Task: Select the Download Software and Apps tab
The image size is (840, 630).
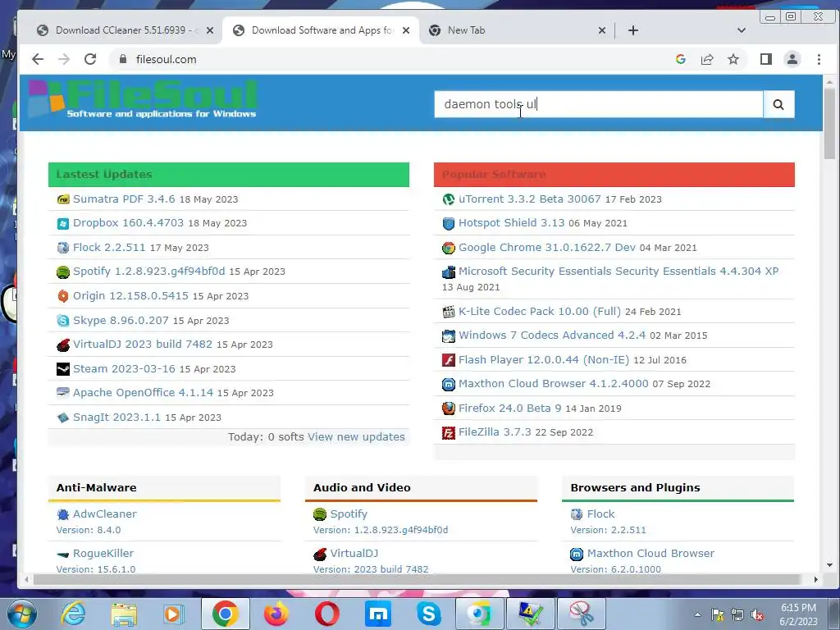Action: (322, 30)
